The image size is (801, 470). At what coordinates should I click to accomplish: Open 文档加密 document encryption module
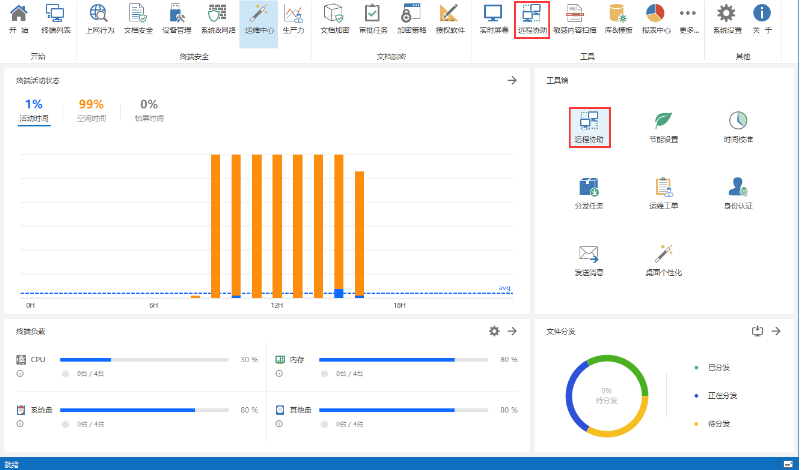[335, 19]
